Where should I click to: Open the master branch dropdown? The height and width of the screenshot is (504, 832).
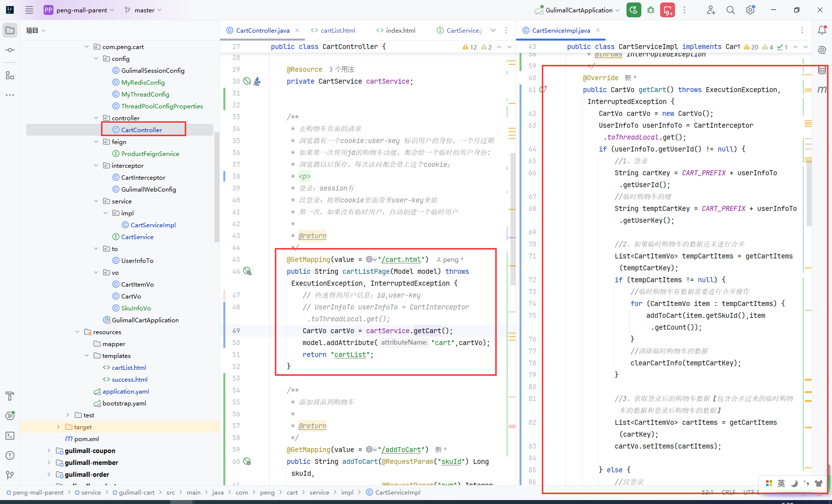144,10
